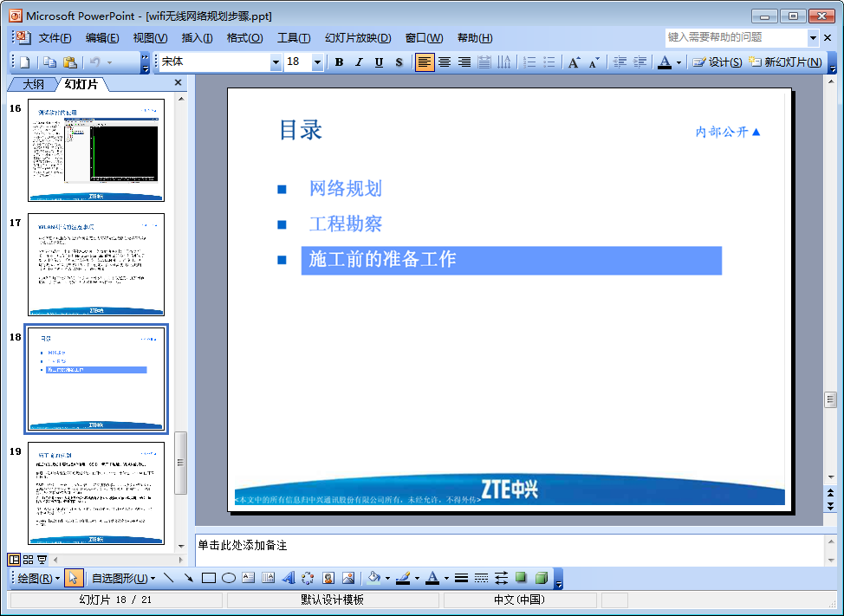
Task: Switch to Slide Sorter view icon
Action: [x=28, y=560]
